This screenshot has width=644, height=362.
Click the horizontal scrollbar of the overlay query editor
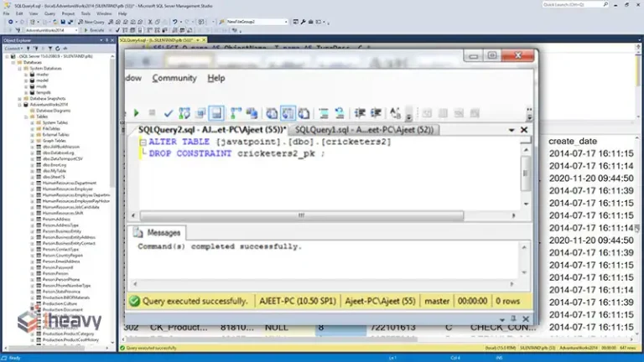(302, 215)
